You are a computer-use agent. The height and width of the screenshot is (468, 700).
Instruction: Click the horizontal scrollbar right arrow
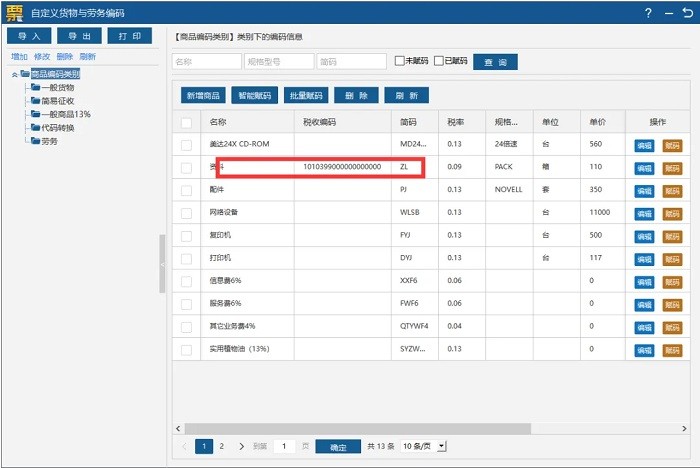pos(686,428)
